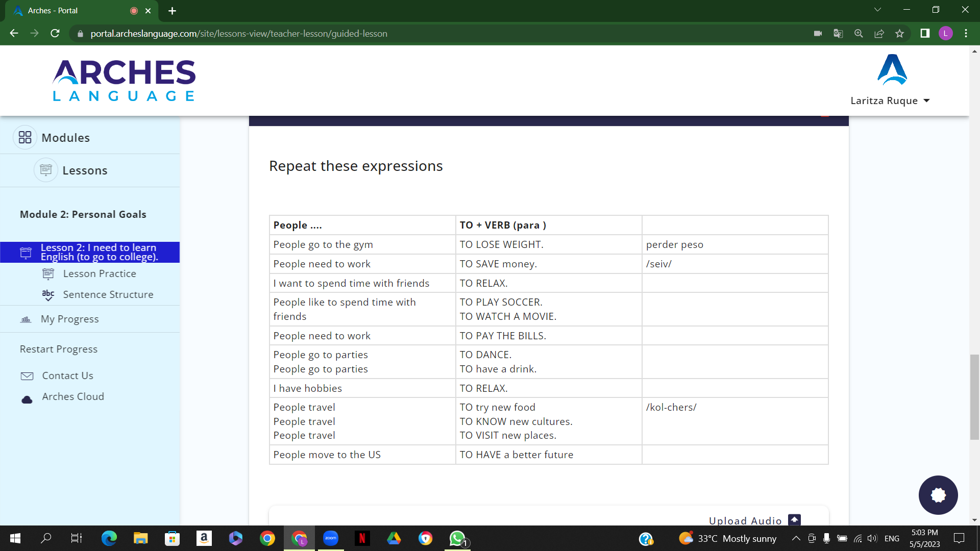Click the 'TO SAVE money.' cell
This screenshot has height=551, width=980.
pos(549,264)
